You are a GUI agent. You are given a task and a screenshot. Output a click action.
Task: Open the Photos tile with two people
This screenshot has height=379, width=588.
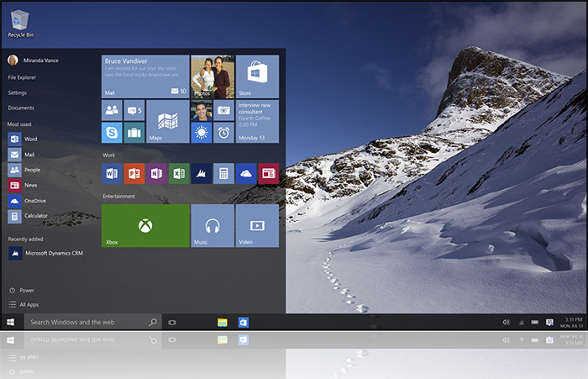pos(213,76)
